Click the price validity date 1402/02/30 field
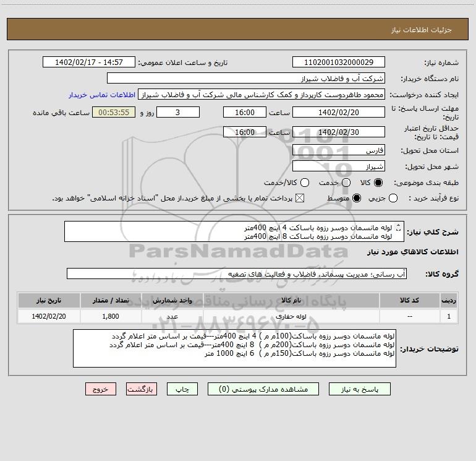 339,132
